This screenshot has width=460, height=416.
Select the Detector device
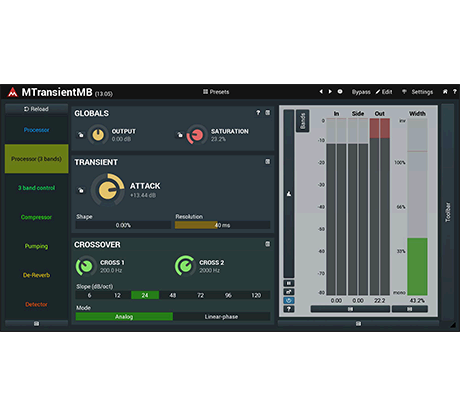coord(36,304)
